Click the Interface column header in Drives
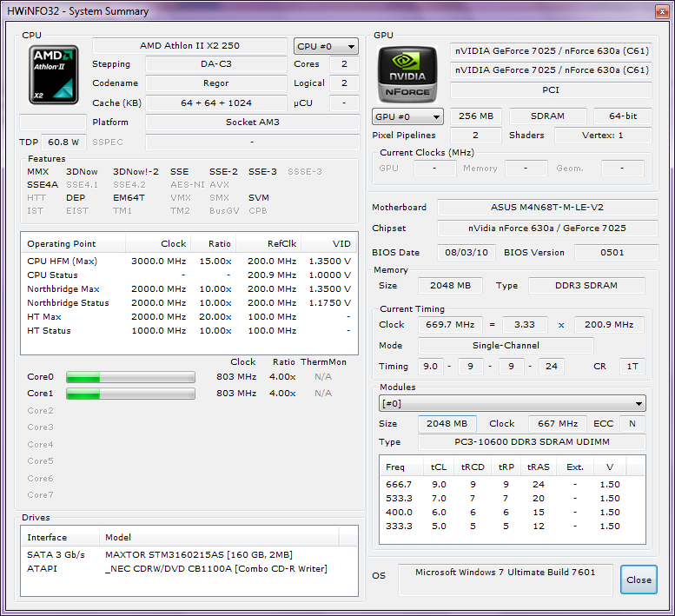Screen dimensions: 675x616 (60, 537)
